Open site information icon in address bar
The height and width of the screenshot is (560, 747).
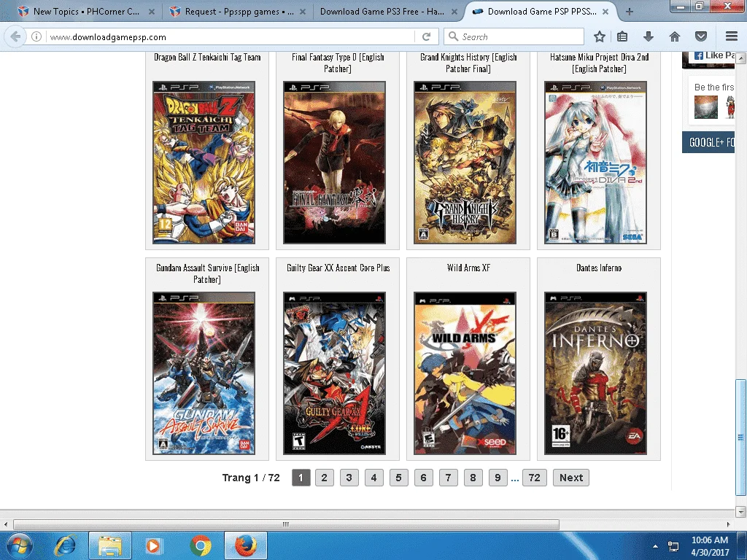point(36,36)
